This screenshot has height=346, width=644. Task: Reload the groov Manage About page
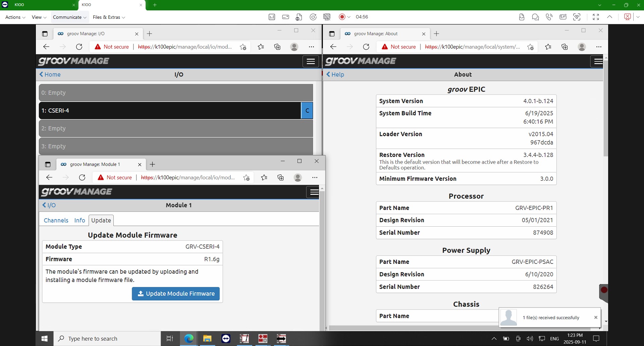[x=366, y=47]
